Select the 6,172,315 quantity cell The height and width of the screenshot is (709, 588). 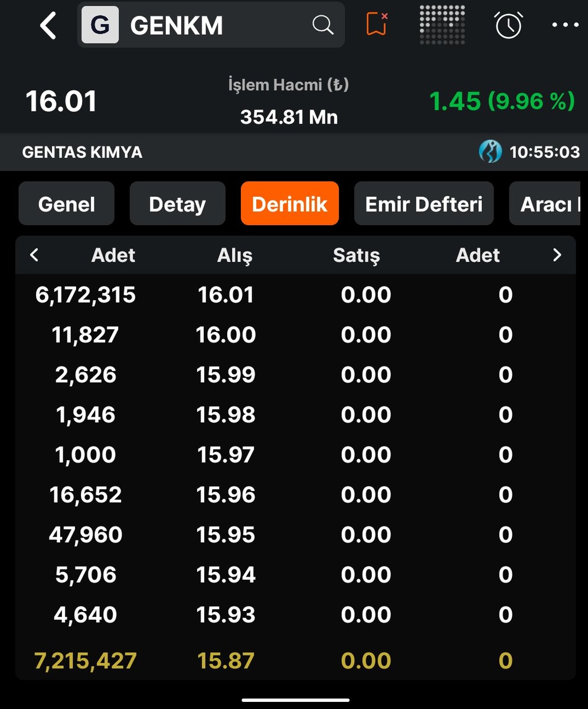86,295
